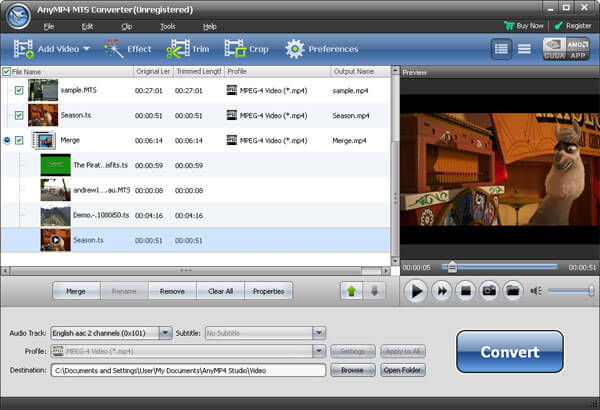This screenshot has width=600, height=410.
Task: Take a snapshot of the preview
Action: [x=489, y=291]
